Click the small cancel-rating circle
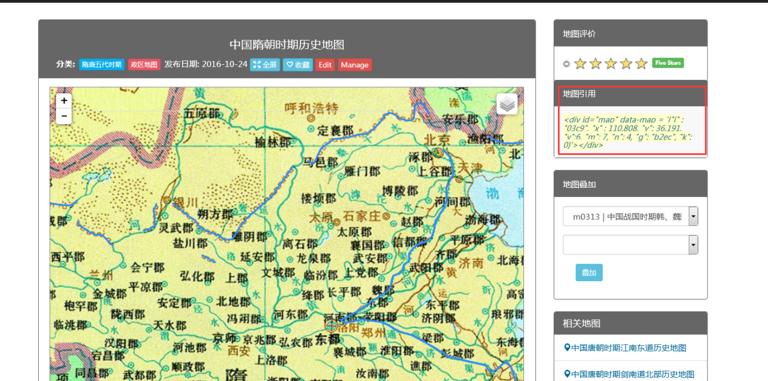 566,64
